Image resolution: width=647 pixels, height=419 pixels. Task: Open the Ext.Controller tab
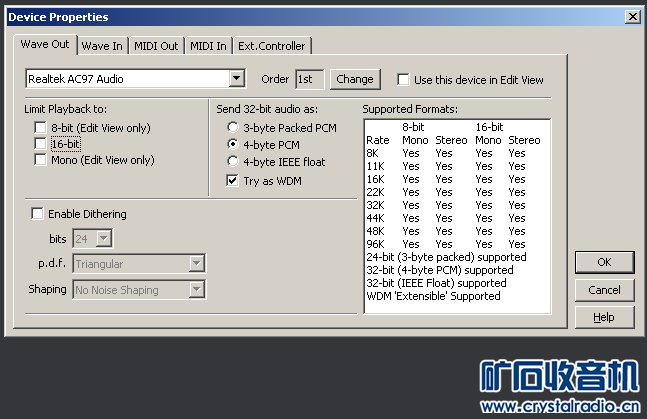272,46
